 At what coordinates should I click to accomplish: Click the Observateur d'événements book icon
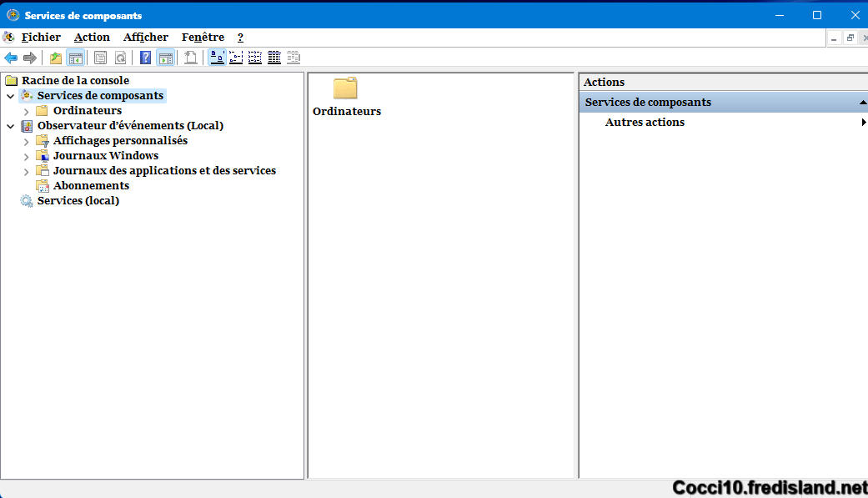pos(27,126)
